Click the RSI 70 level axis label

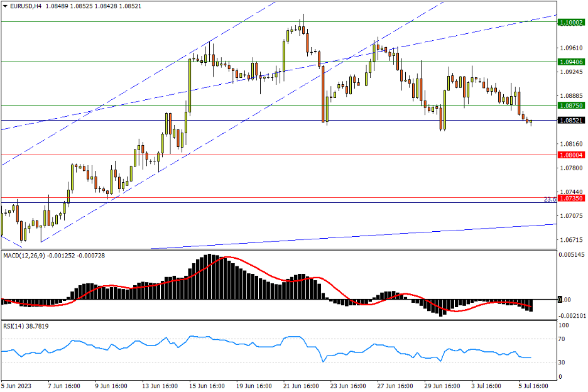[563, 339]
